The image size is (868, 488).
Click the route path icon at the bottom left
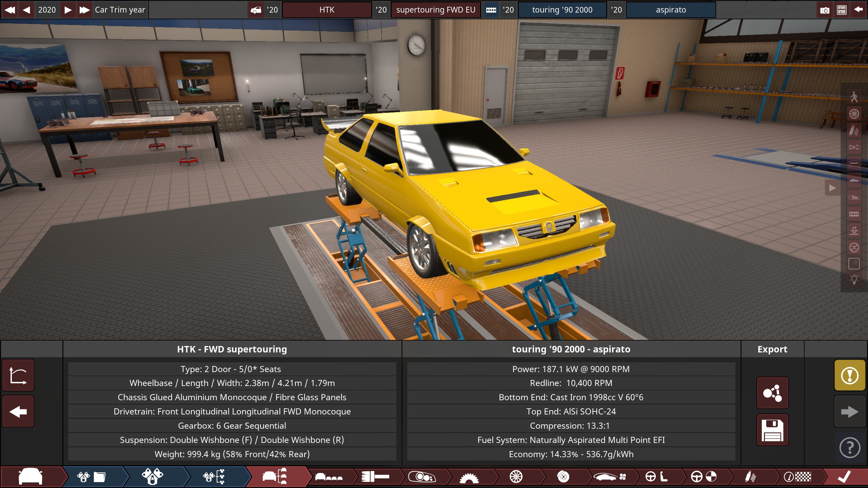tap(18, 375)
